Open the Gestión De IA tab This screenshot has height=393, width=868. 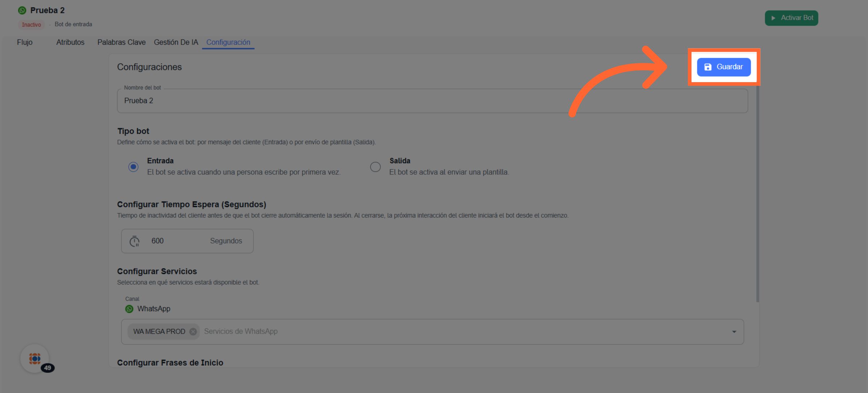tap(176, 42)
